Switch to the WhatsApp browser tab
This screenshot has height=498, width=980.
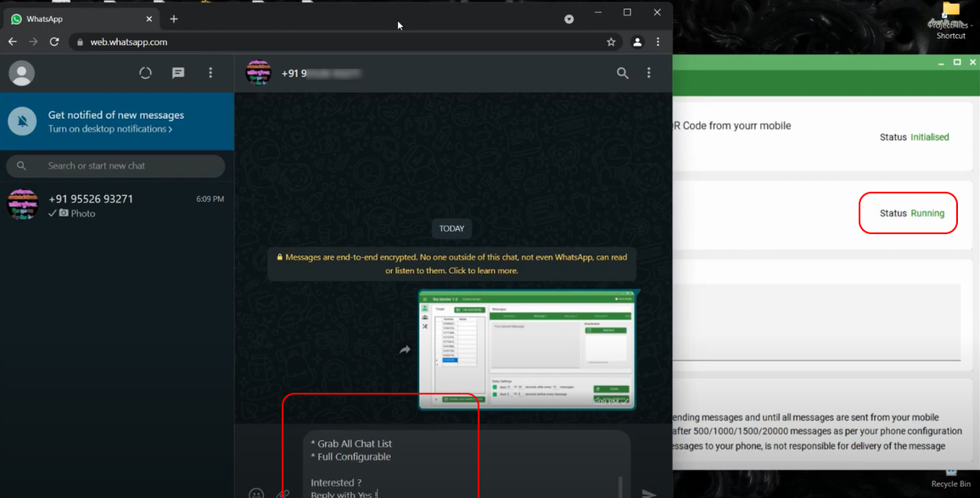(x=76, y=19)
